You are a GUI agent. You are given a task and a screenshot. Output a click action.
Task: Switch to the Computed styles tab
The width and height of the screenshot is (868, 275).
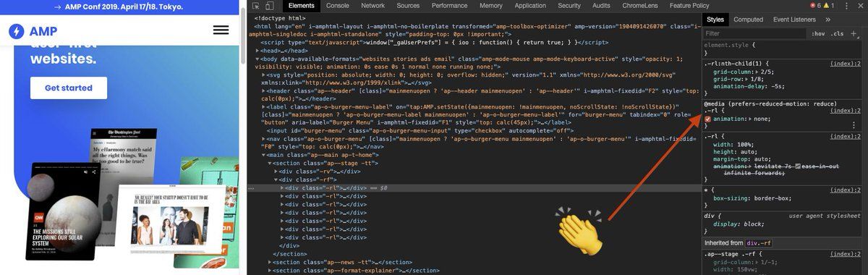coord(748,20)
